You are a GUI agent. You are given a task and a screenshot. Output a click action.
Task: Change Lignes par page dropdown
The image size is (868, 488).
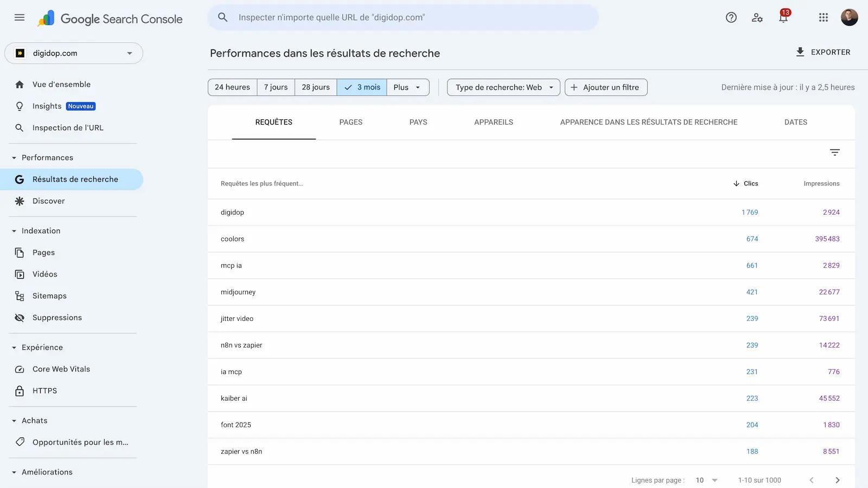[706, 480]
